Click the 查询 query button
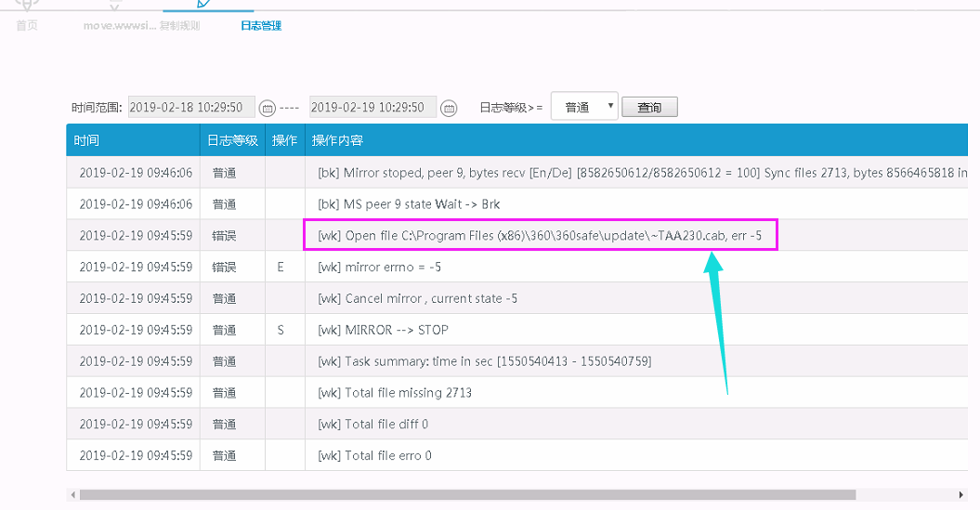980x510 pixels. pos(649,108)
